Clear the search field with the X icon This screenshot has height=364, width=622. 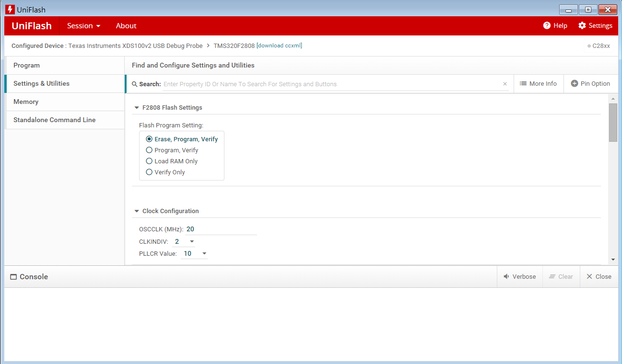click(x=505, y=84)
